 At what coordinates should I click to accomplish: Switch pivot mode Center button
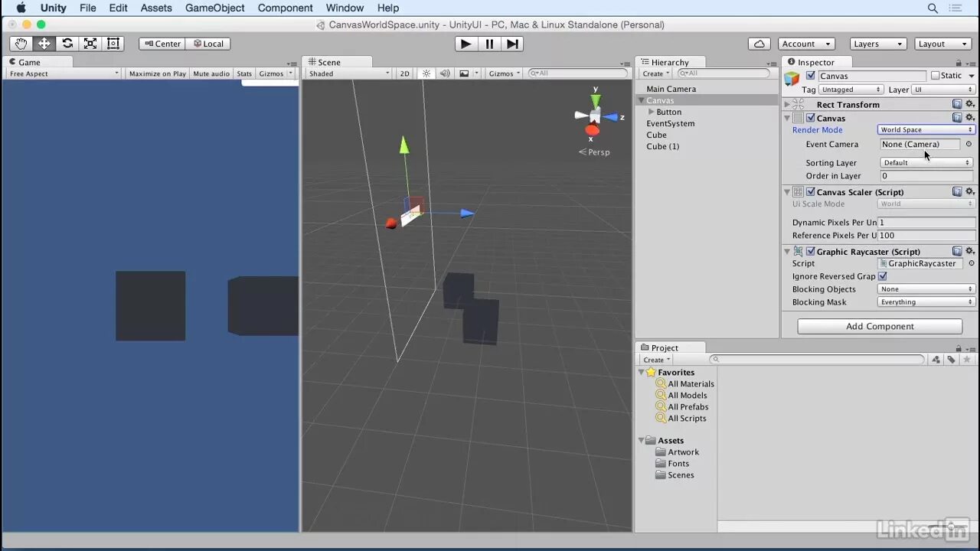(162, 44)
